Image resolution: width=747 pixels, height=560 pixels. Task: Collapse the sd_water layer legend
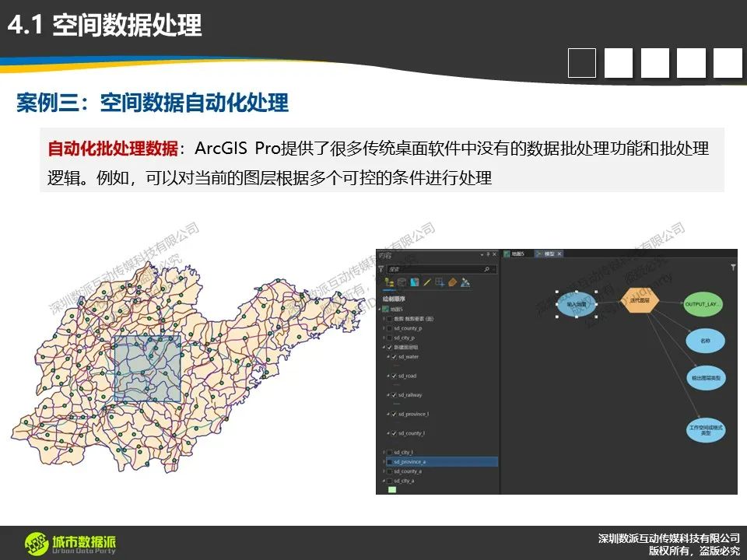tap(388, 357)
